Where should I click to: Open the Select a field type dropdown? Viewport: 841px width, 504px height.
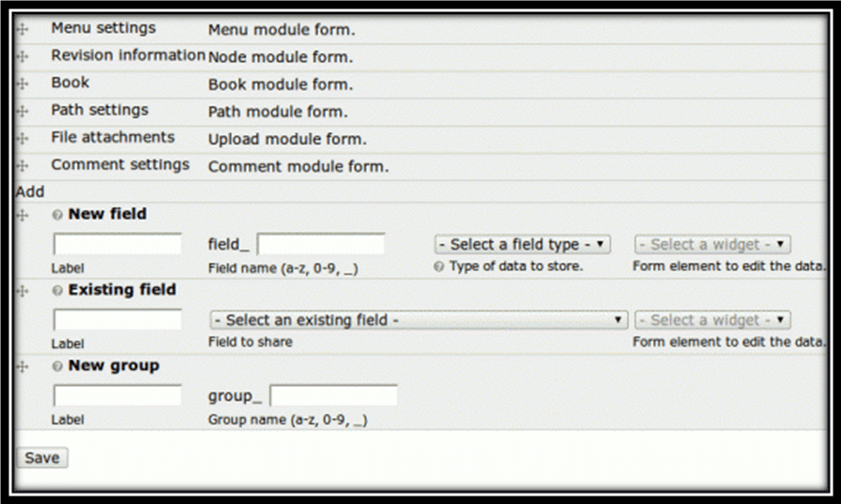(522, 244)
